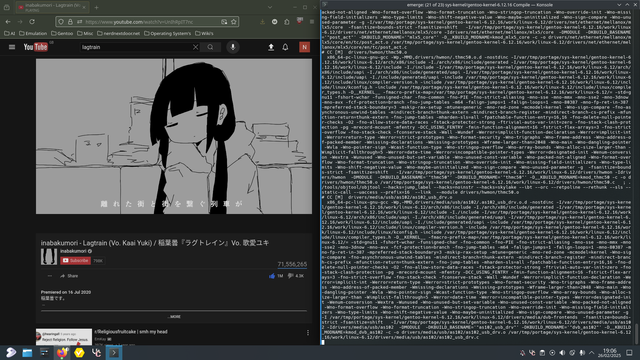Viewport: 640px width, 360px height.
Task: Open the Gentoo application launcher
Action: pos(11,353)
